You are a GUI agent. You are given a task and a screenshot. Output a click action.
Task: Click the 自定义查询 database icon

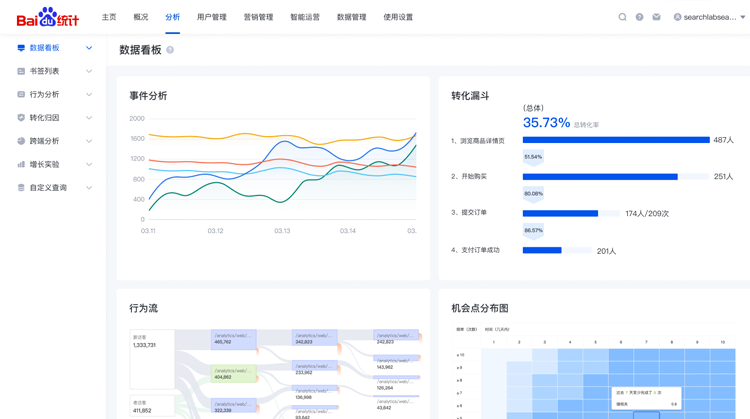coord(21,187)
